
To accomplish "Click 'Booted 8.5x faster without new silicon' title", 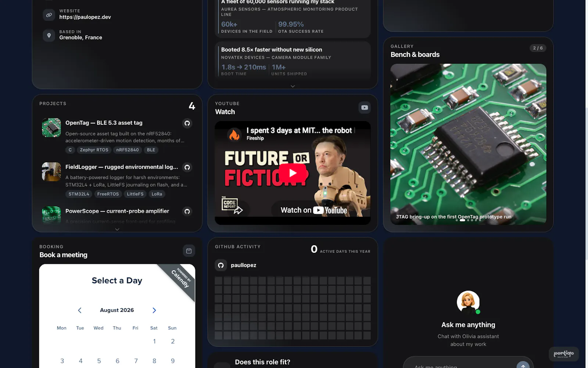I will point(272,50).
